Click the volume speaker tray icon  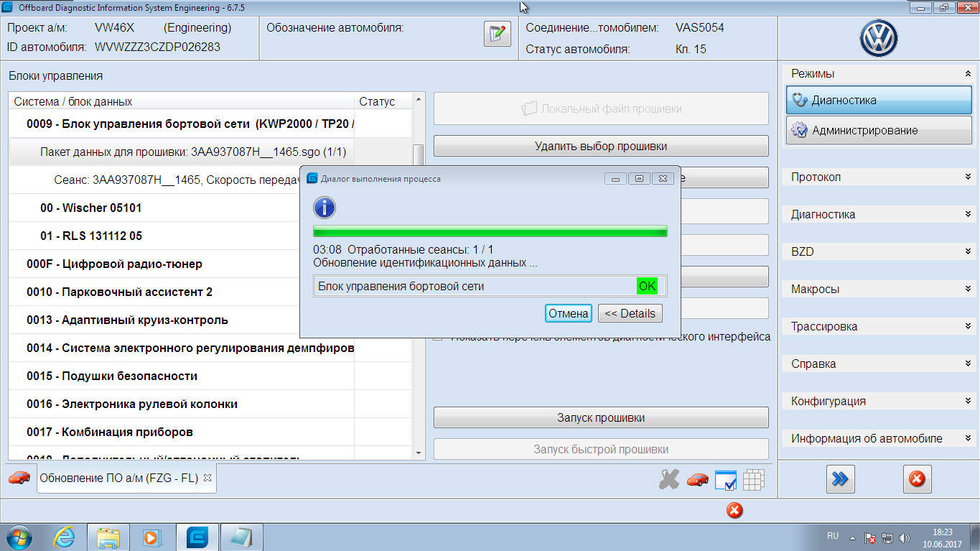(905, 537)
